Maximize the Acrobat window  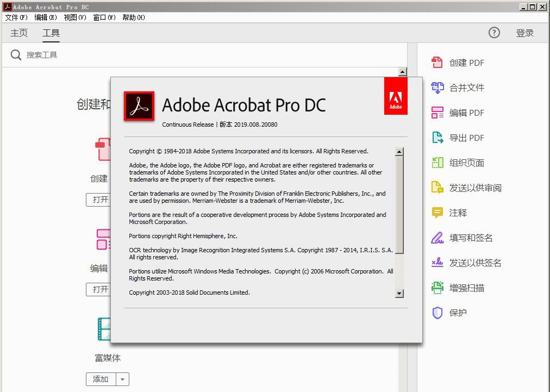click(533, 7)
